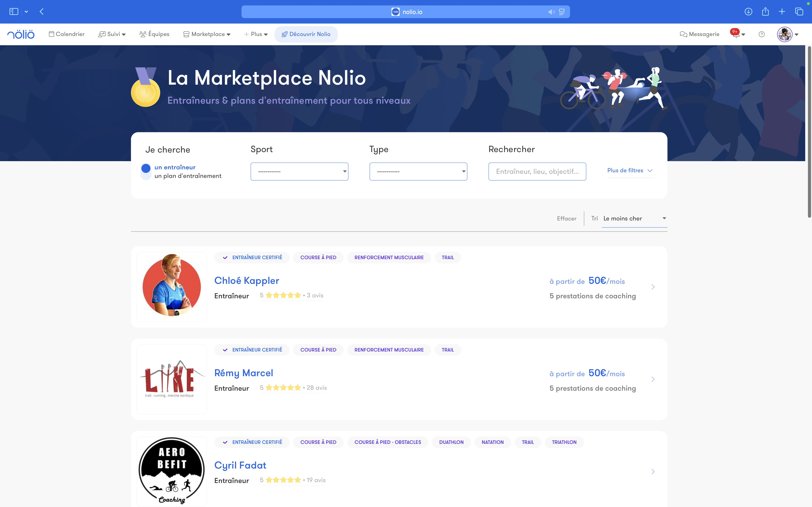Toggle the entraîneur/plan search switch
Image resolution: width=812 pixels, height=507 pixels.
pyautogui.click(x=146, y=171)
